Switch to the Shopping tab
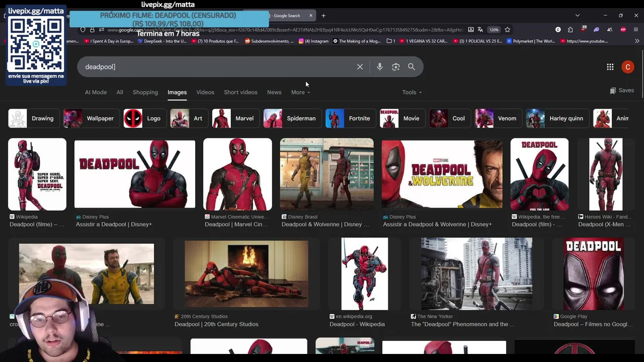The width and height of the screenshot is (644, 362). click(145, 93)
